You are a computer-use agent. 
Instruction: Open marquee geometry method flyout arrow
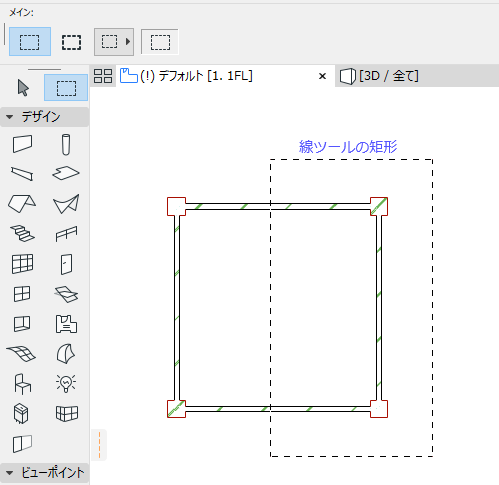click(x=128, y=42)
